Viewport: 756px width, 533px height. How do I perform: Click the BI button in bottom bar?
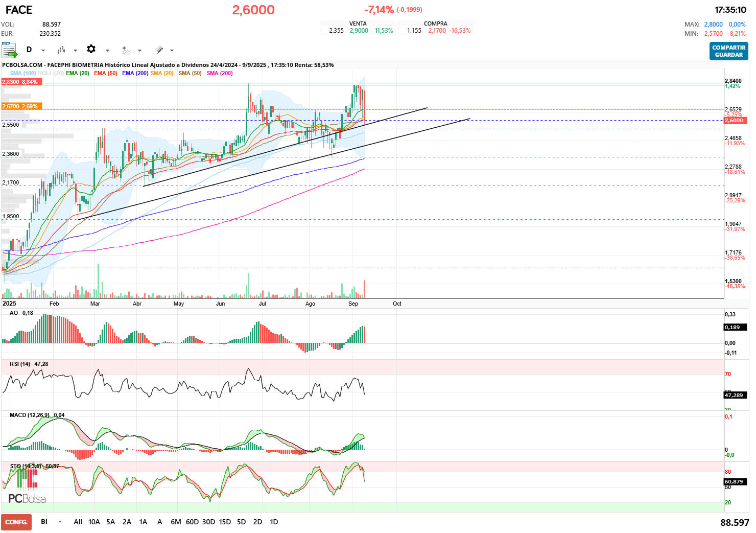point(44,522)
